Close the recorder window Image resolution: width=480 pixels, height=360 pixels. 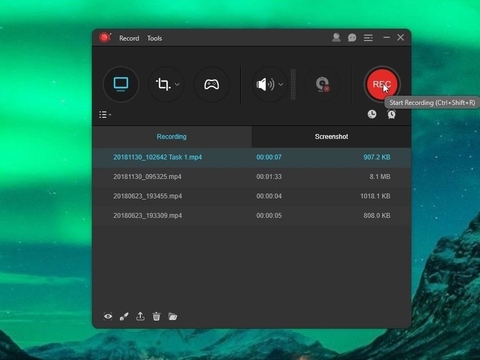point(401,37)
